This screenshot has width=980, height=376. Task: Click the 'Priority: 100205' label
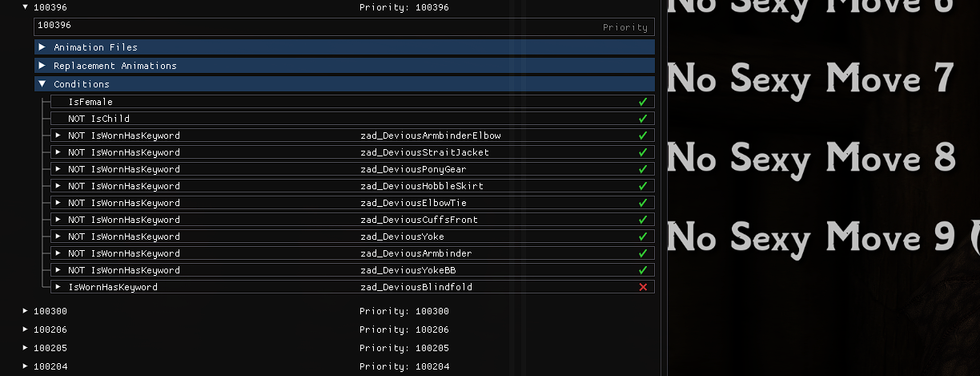tap(404, 348)
